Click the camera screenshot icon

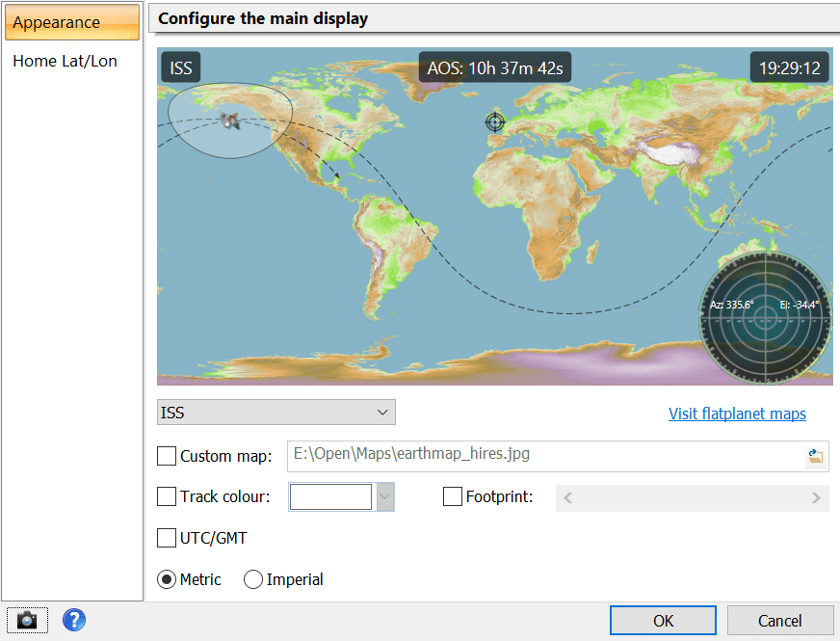(x=26, y=620)
